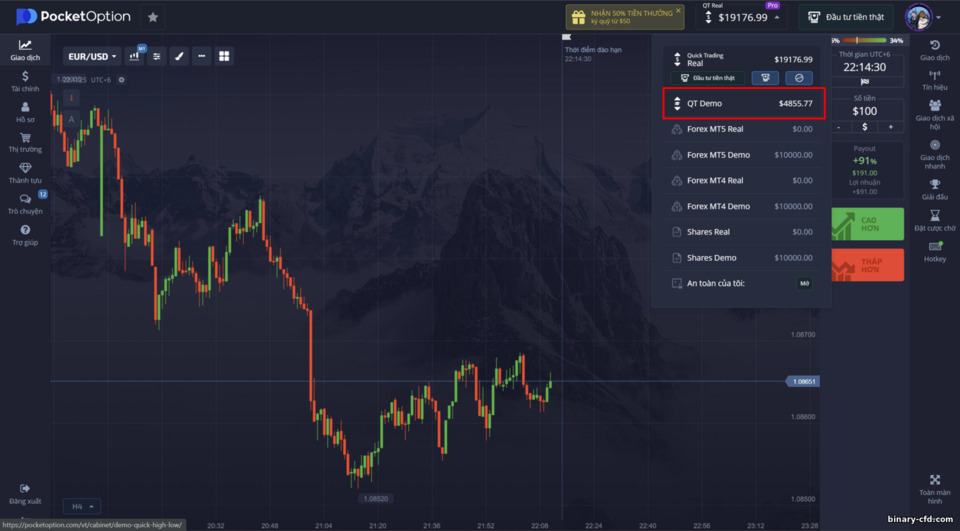The image size is (960, 531).
Task: Select the Forex MT5 Demo account
Action: (742, 155)
